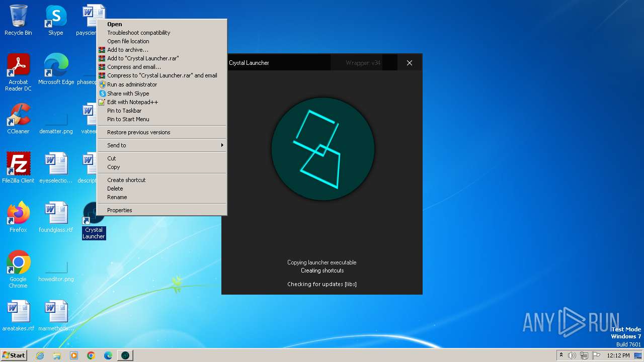Choose Pin to Start Menu
Viewport: 644px width, 362px height.
click(x=162, y=119)
